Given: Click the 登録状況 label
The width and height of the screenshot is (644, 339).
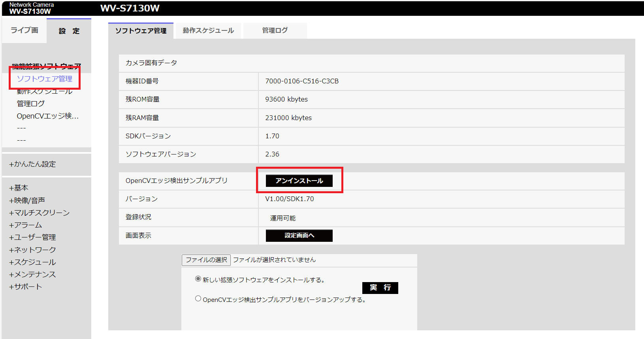Looking at the screenshot, I should coord(138,217).
